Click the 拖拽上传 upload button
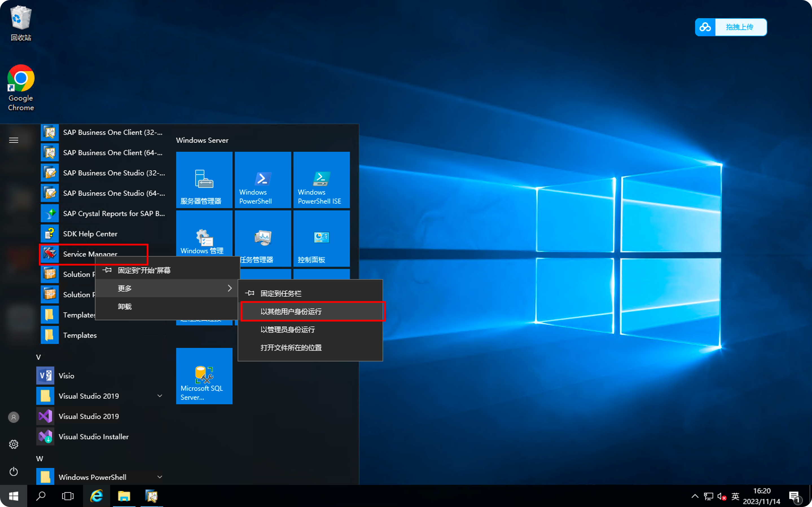Viewport: 812px width, 507px height. 741,27
